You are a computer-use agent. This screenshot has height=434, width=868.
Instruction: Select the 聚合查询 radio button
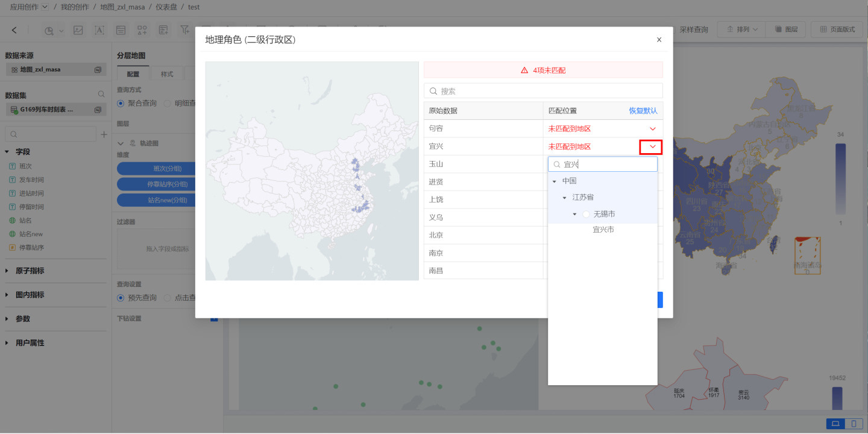click(x=121, y=103)
